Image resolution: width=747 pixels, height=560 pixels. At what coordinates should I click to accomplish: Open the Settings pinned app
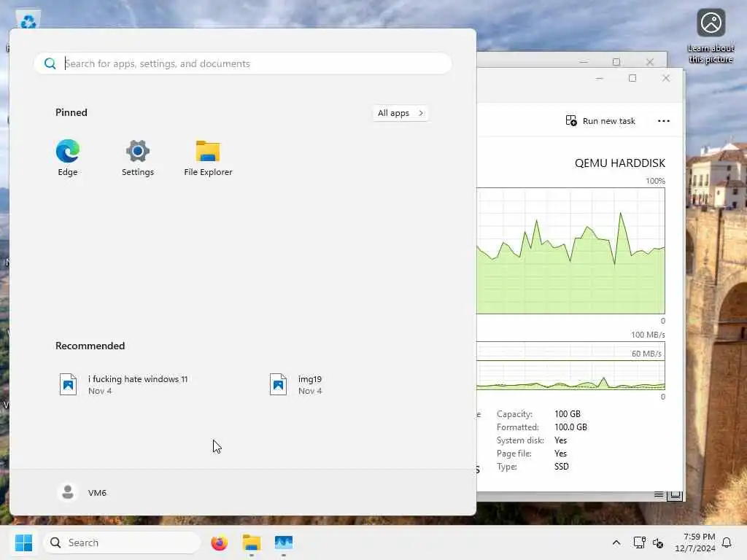click(138, 158)
